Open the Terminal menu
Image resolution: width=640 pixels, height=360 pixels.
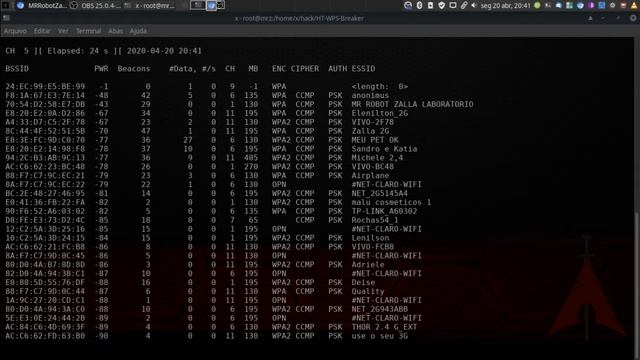[x=88, y=31]
